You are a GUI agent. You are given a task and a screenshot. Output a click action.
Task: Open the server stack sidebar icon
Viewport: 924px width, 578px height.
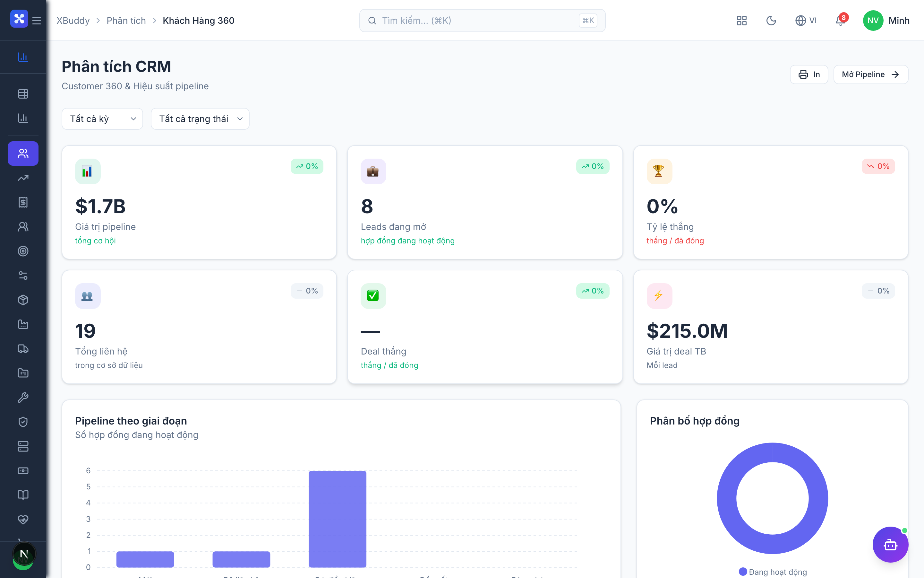(x=23, y=446)
